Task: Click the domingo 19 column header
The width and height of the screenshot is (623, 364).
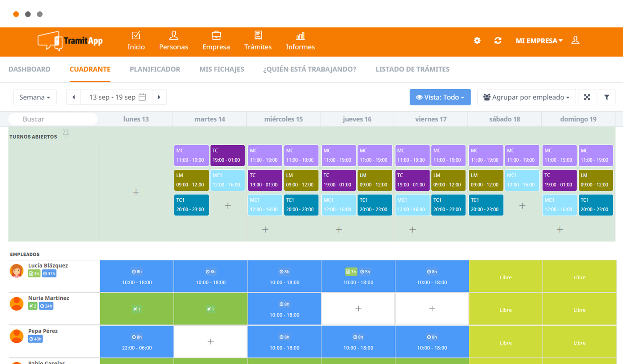Action: [x=578, y=119]
